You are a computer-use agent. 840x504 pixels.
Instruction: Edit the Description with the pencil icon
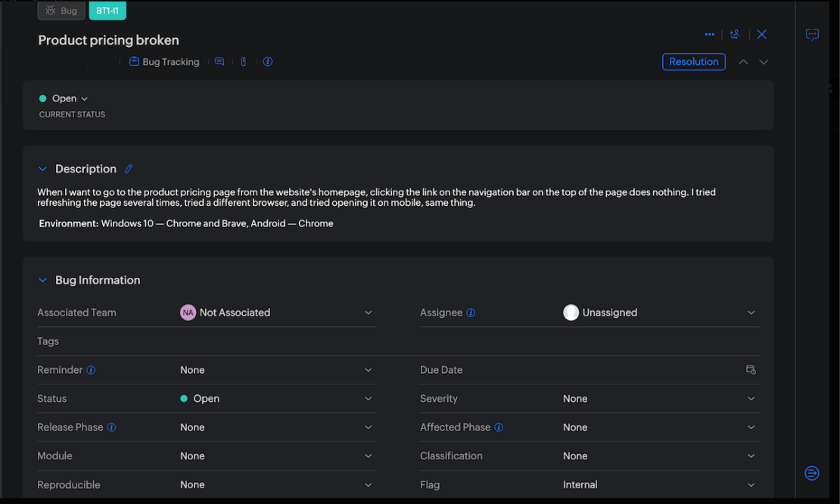128,168
